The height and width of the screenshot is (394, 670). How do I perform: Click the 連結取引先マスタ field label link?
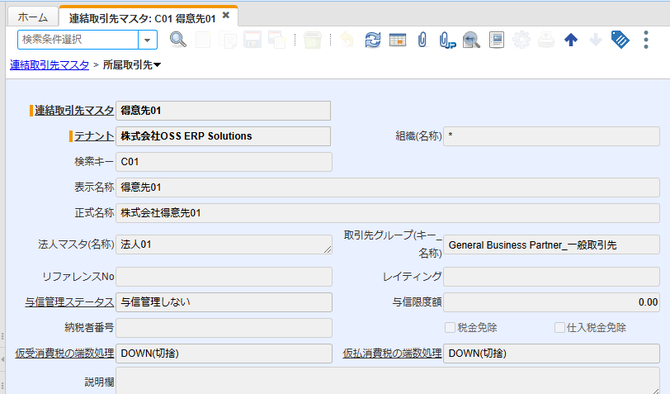74,111
